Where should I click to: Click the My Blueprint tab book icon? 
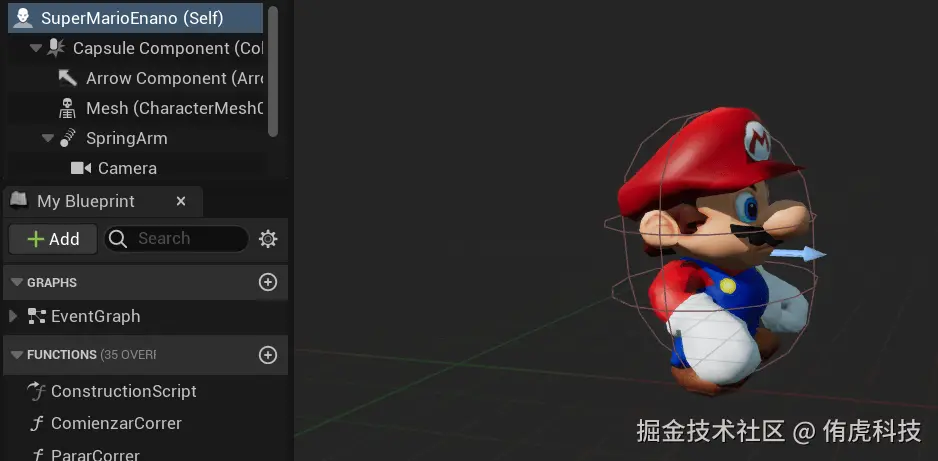(x=20, y=201)
